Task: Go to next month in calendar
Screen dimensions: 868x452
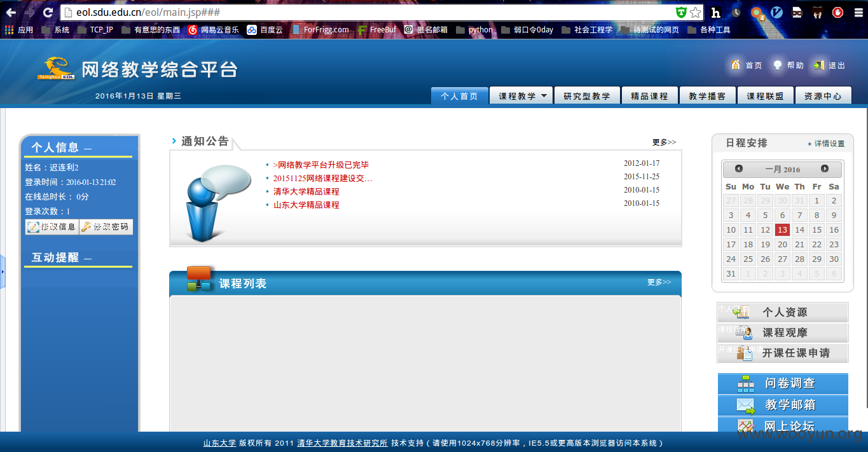Action: pos(825,168)
